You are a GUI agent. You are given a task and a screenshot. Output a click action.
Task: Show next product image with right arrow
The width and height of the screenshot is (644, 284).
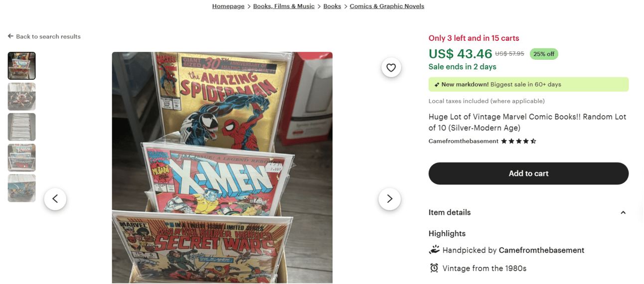coord(390,199)
